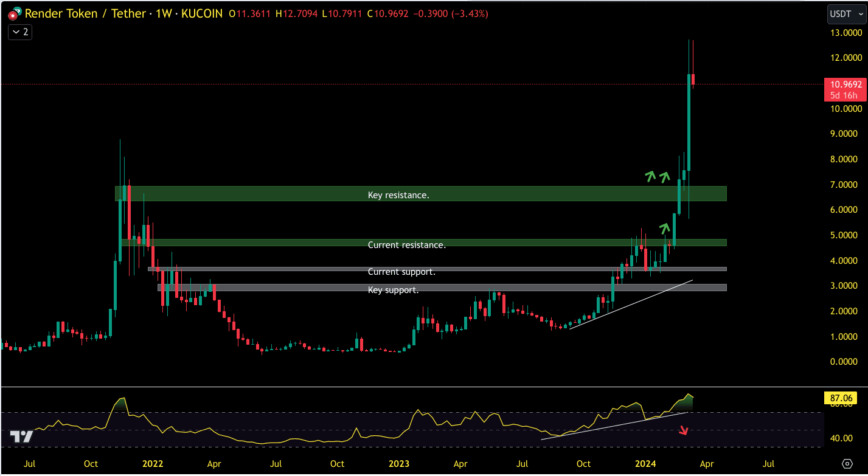Click the 40.00 RSI axis label

point(841,438)
